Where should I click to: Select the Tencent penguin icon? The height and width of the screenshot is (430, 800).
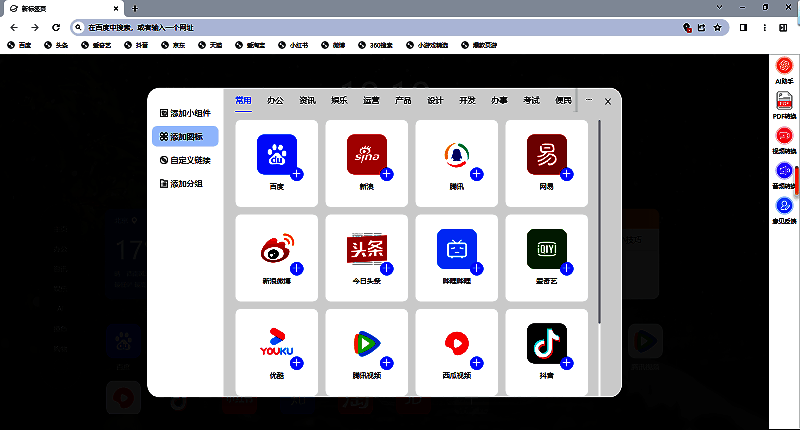click(x=456, y=154)
